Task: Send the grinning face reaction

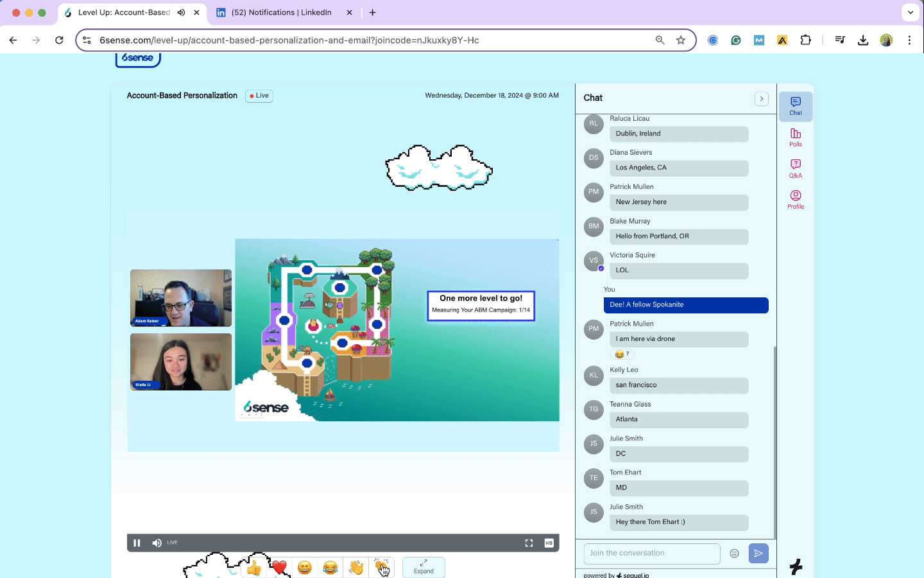Action: pos(305,568)
